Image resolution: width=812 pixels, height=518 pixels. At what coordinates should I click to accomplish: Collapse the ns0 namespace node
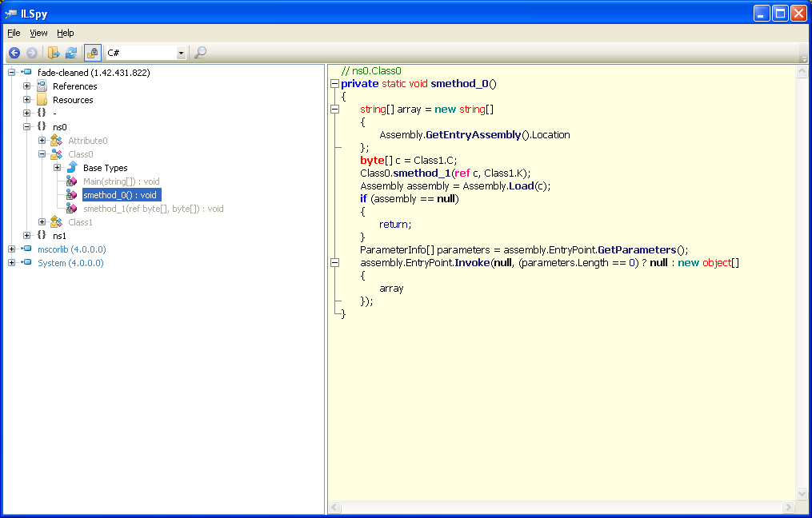[27, 127]
